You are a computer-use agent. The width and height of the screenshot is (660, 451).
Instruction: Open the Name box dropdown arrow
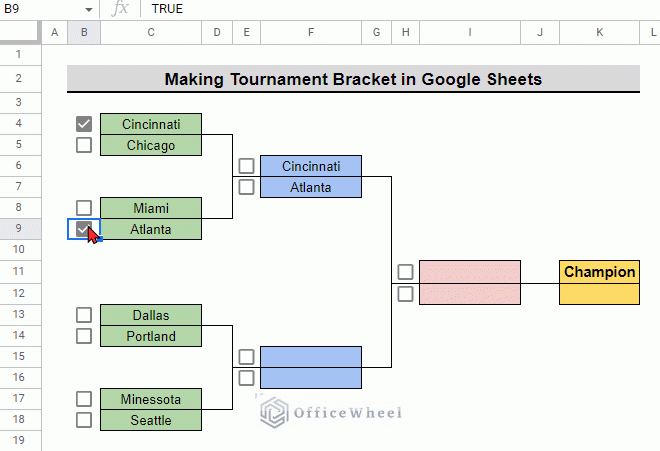tap(88, 9)
